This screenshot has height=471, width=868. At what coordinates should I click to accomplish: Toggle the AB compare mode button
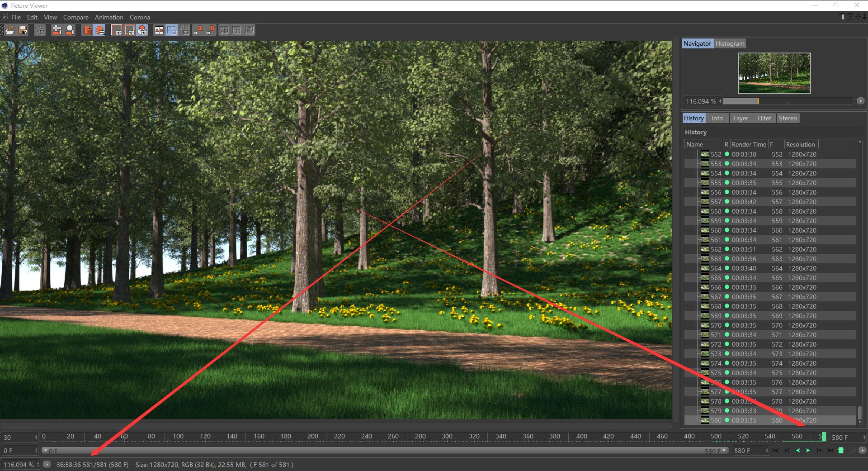click(x=159, y=30)
